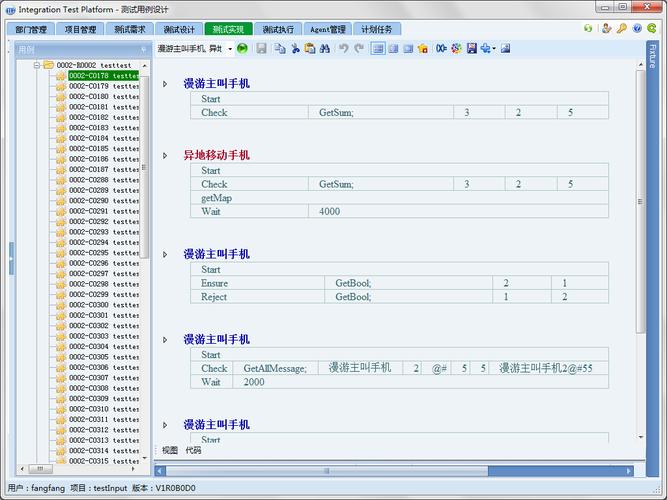The image size is (667, 500).
Task: Click the save disk icon in toolbar
Action: (x=261, y=48)
